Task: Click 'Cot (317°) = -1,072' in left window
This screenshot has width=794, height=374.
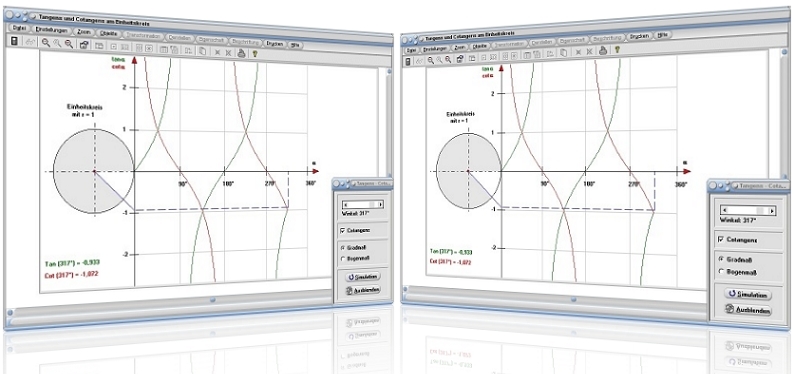Action: [71, 274]
